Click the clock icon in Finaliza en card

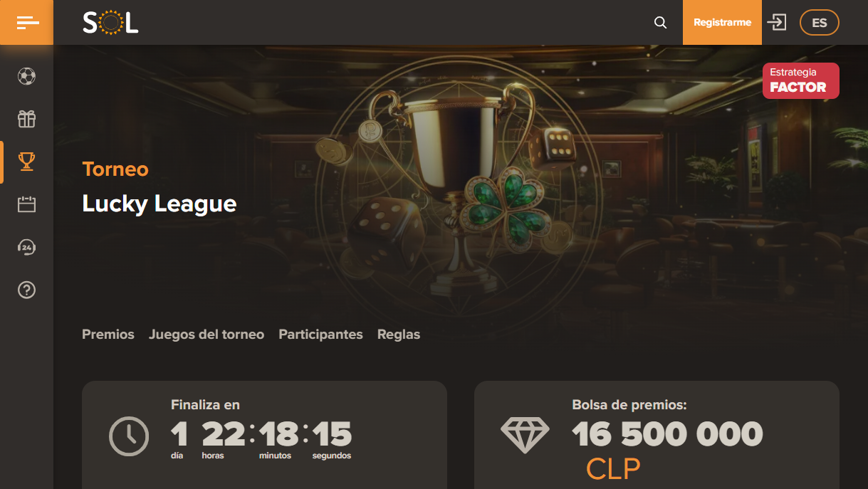click(129, 436)
